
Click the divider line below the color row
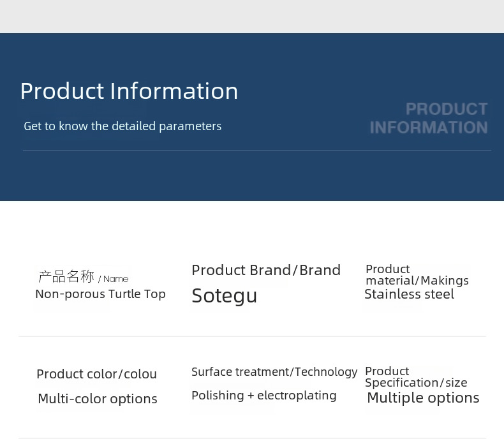tap(252, 438)
